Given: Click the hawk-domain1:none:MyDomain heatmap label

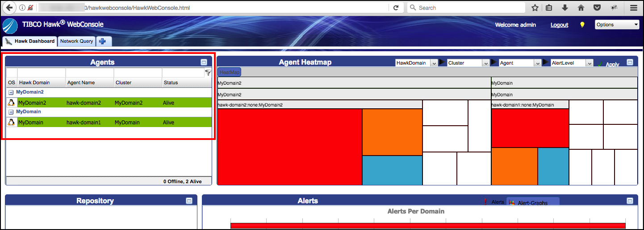Looking at the screenshot, I should pos(523,105).
